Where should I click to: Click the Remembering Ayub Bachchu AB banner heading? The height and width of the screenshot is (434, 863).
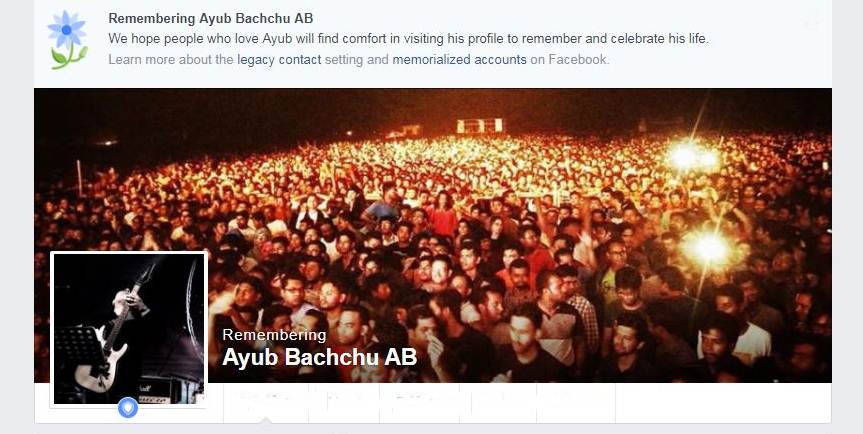[x=211, y=18]
